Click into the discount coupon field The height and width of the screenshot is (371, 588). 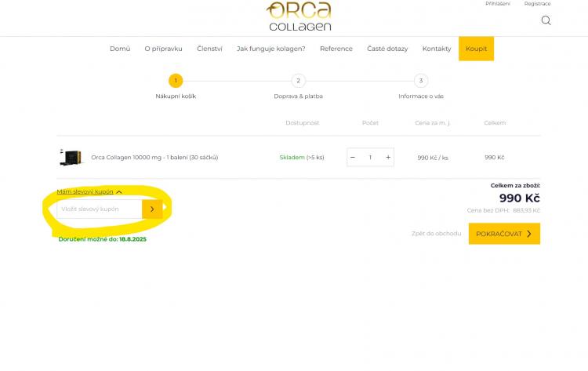pos(100,209)
